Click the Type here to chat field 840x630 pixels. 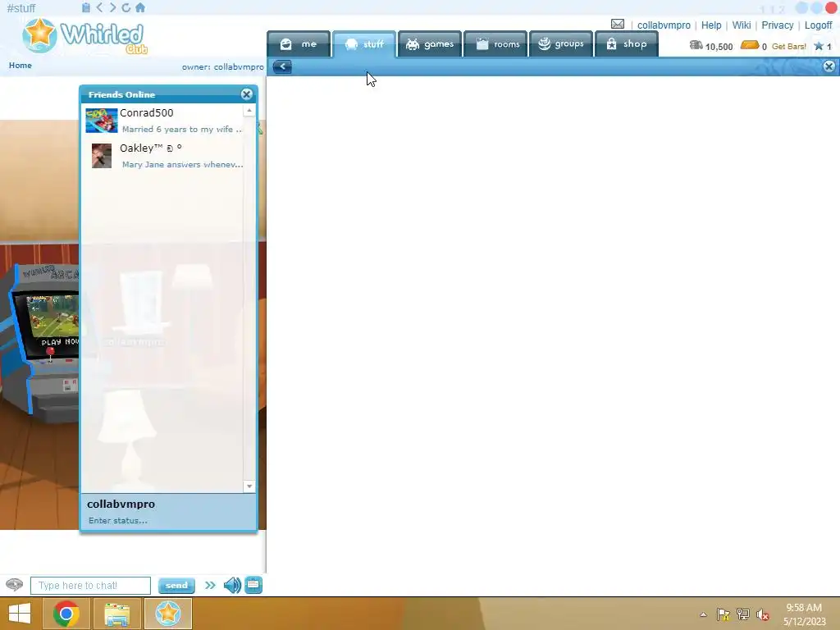(90, 586)
